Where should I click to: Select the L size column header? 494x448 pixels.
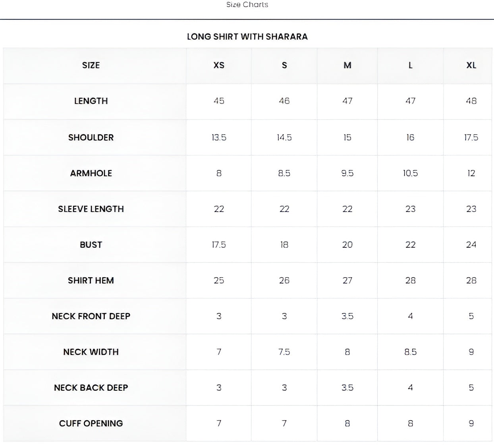[410, 65]
